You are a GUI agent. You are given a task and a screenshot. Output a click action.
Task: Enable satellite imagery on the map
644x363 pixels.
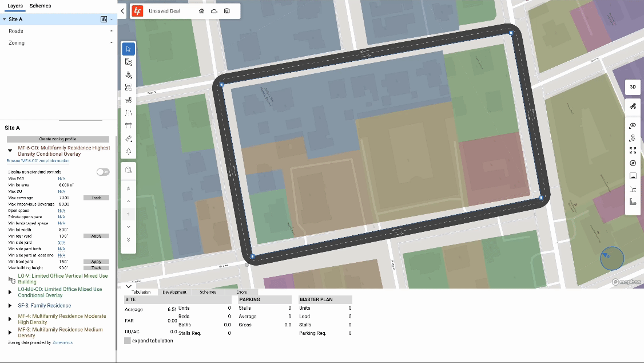[632, 106]
